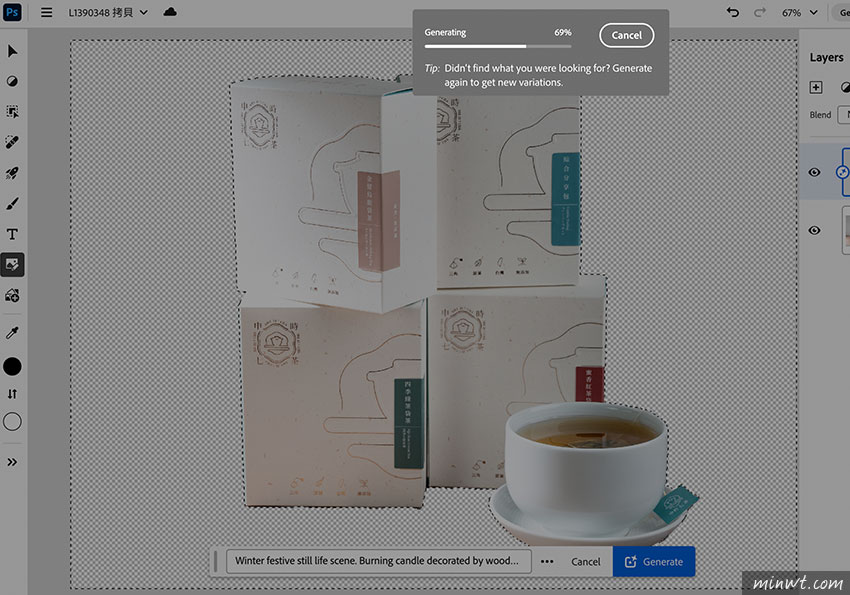
Task: Click the Generating progress bar
Action: pyautogui.click(x=498, y=47)
